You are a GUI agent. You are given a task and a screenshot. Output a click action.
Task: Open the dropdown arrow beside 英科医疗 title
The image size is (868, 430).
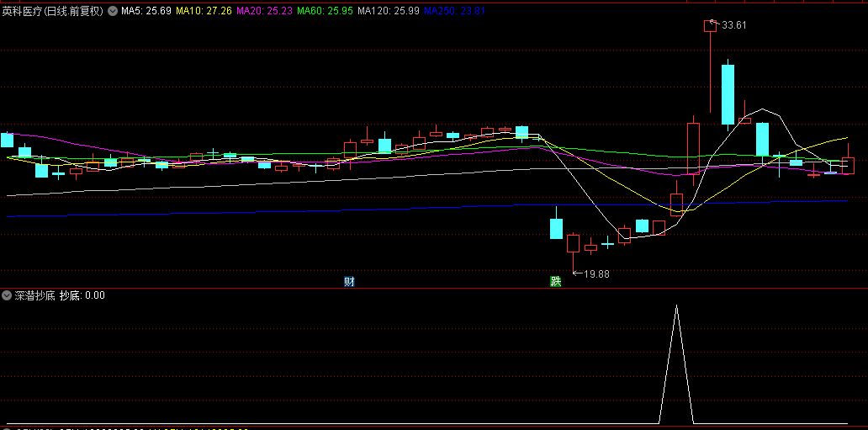tap(113, 11)
